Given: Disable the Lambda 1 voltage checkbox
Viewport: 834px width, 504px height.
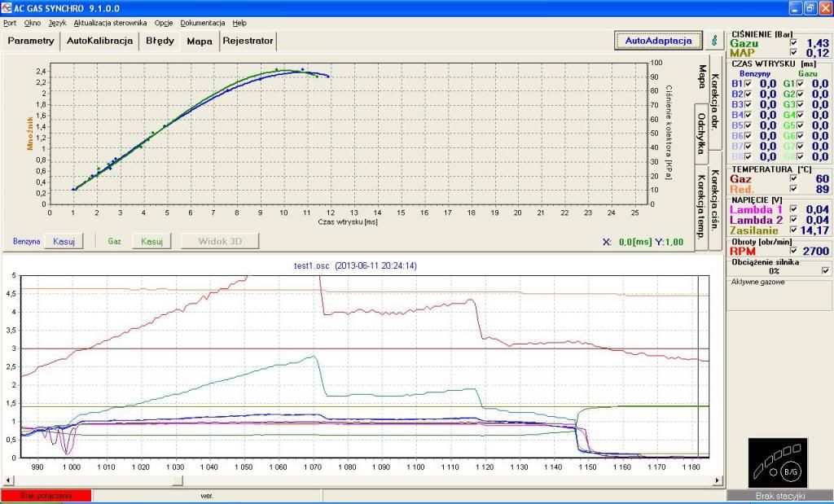Looking at the screenshot, I should coord(793,209).
